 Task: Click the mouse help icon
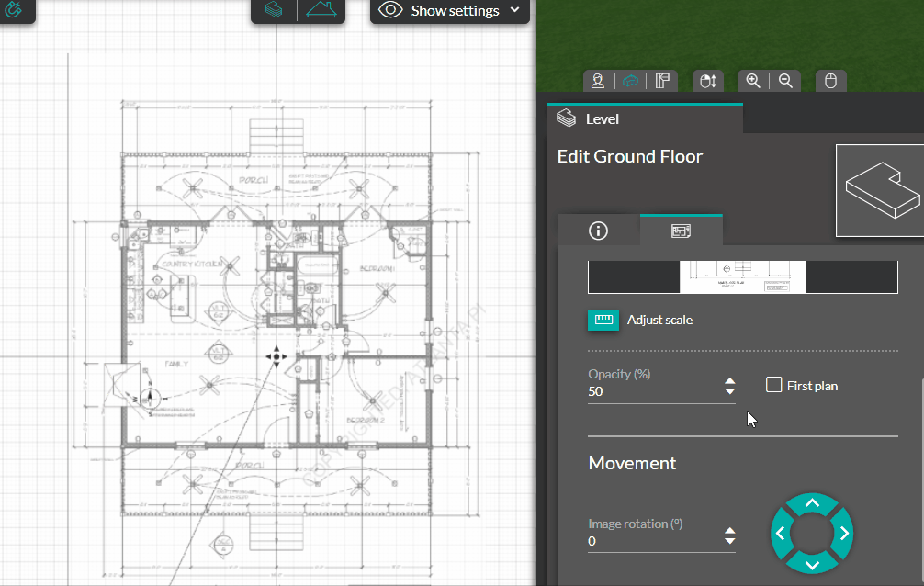coord(831,81)
